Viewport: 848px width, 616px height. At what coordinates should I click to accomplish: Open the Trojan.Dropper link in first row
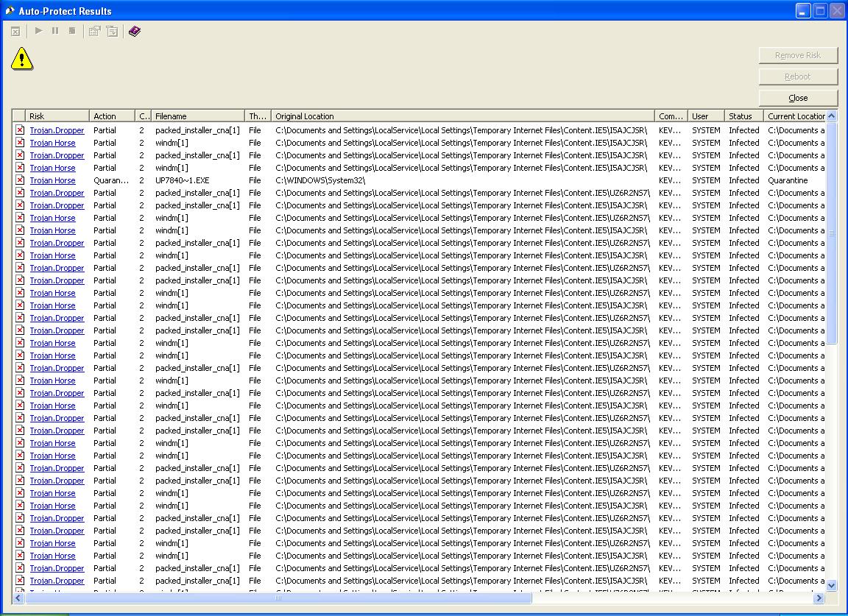pos(57,130)
